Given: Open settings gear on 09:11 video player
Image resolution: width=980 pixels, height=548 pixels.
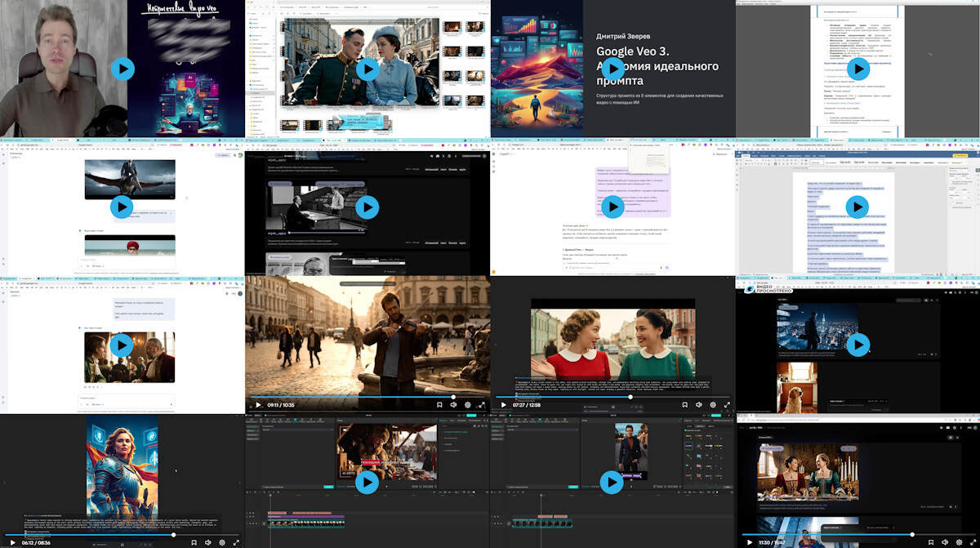Looking at the screenshot, I should coord(467,405).
